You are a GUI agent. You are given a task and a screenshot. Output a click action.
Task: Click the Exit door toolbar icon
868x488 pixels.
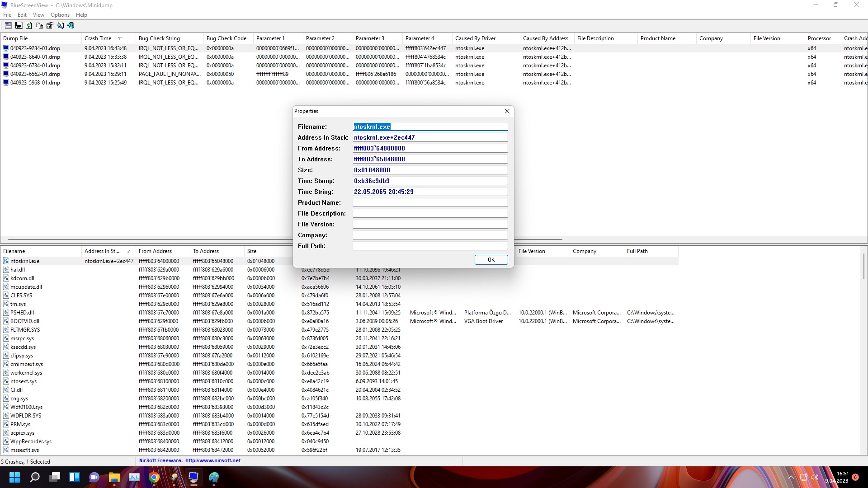(x=71, y=26)
